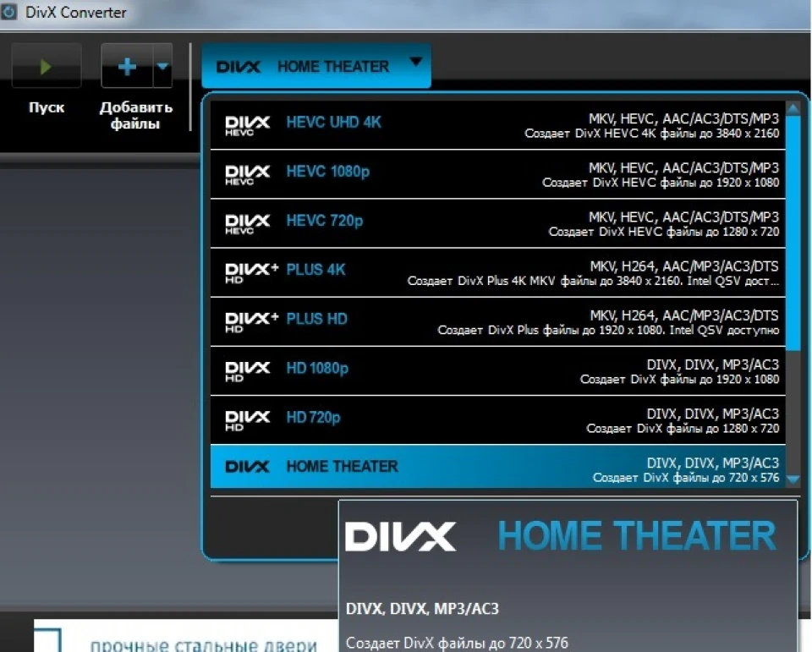This screenshot has height=652, width=812.
Task: Click the DivX HEVC logo beside HEVC 1080p
Action: pos(248,175)
